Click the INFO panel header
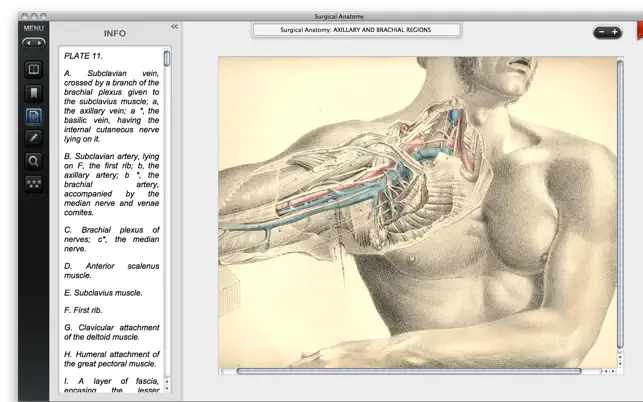 [115, 33]
